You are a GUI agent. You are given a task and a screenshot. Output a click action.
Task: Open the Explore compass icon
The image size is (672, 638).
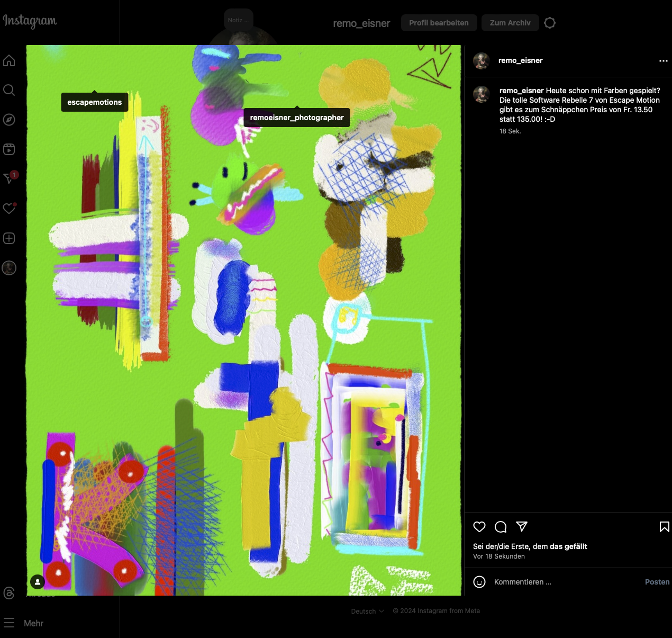click(x=9, y=120)
